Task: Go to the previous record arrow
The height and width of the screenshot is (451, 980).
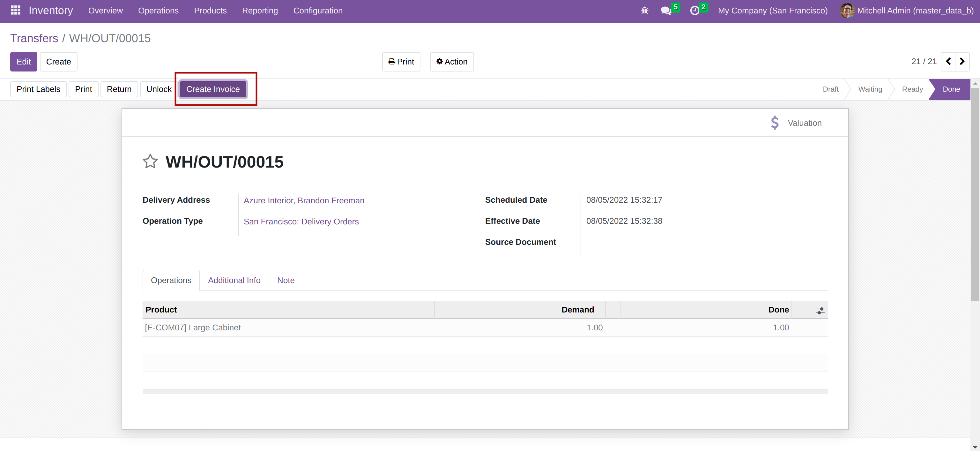Action: tap(948, 62)
